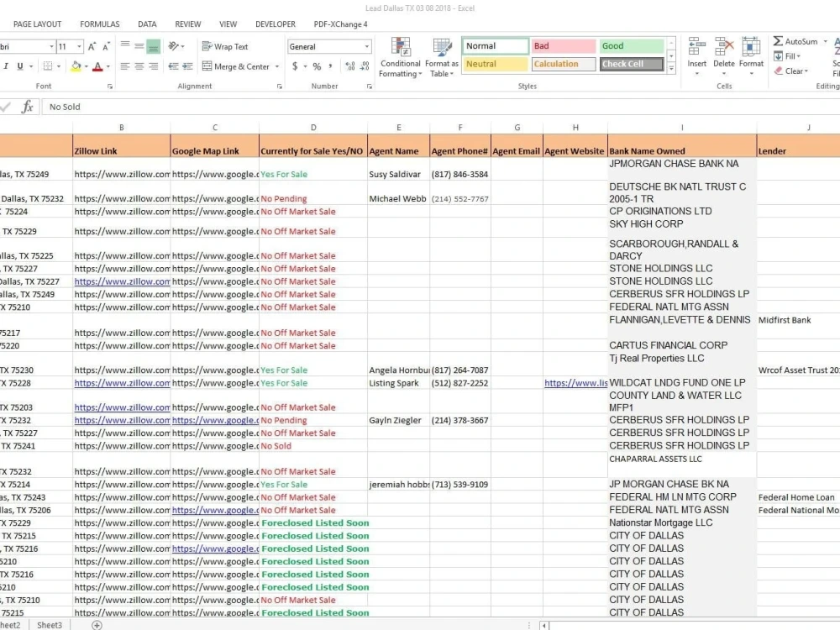Viewport: 840px width, 630px height.
Task: Select Top Align icon
Action: tap(125, 46)
